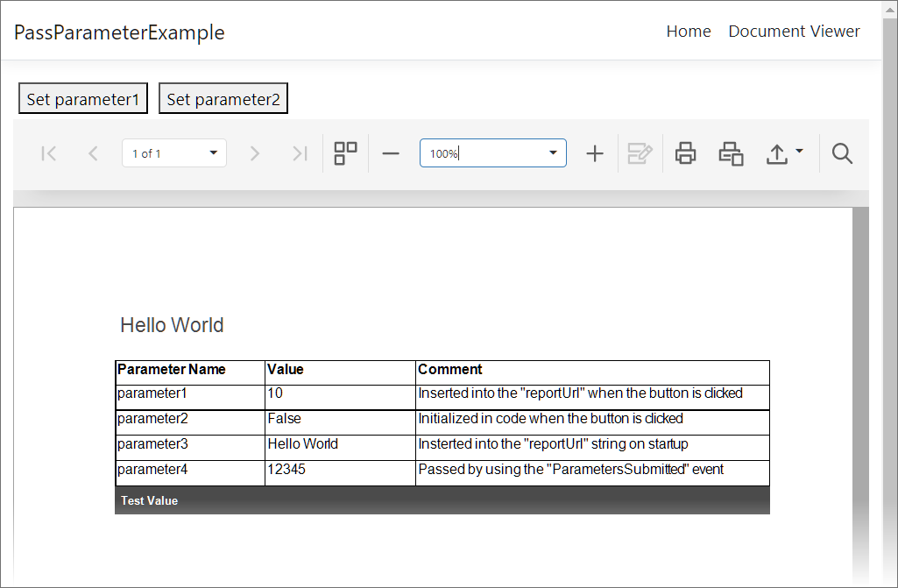Open the page number selector dropdown
The image size is (898, 588).
[213, 152]
